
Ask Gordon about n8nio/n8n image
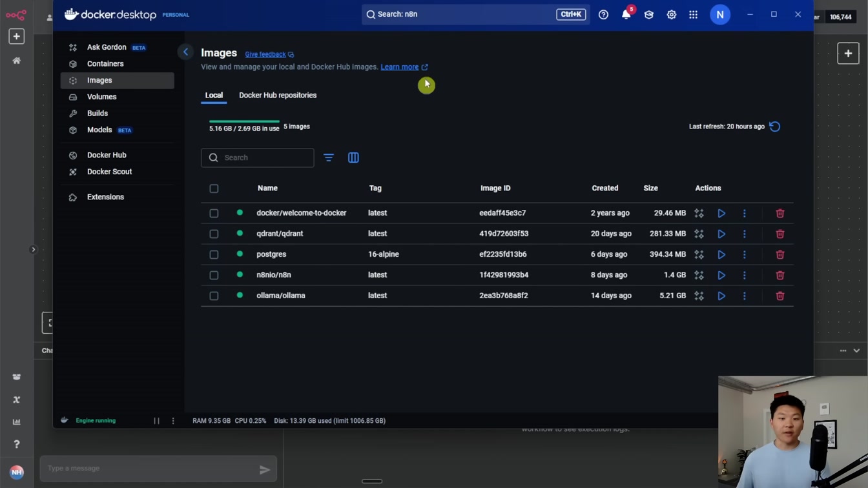pos(699,275)
